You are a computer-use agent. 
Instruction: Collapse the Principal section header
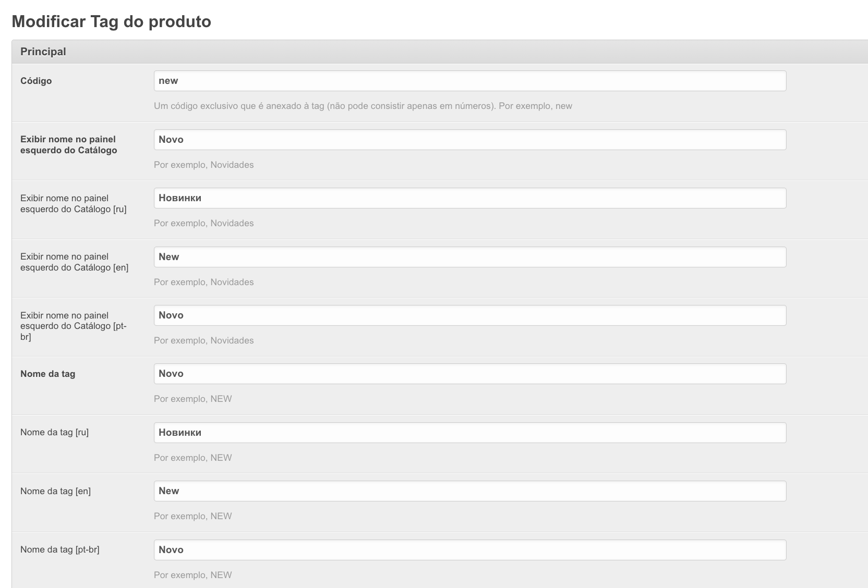click(x=43, y=52)
